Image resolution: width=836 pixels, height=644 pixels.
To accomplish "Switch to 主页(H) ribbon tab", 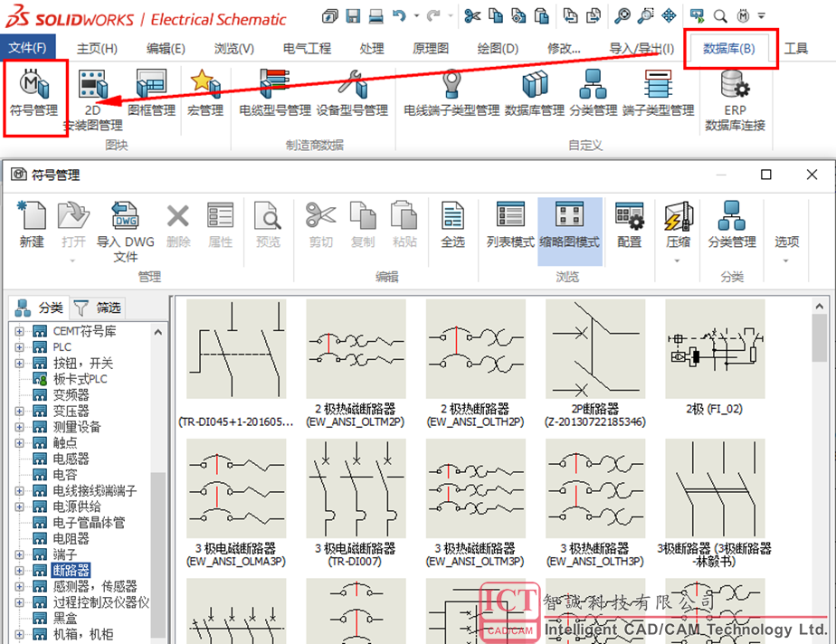I will (x=97, y=49).
